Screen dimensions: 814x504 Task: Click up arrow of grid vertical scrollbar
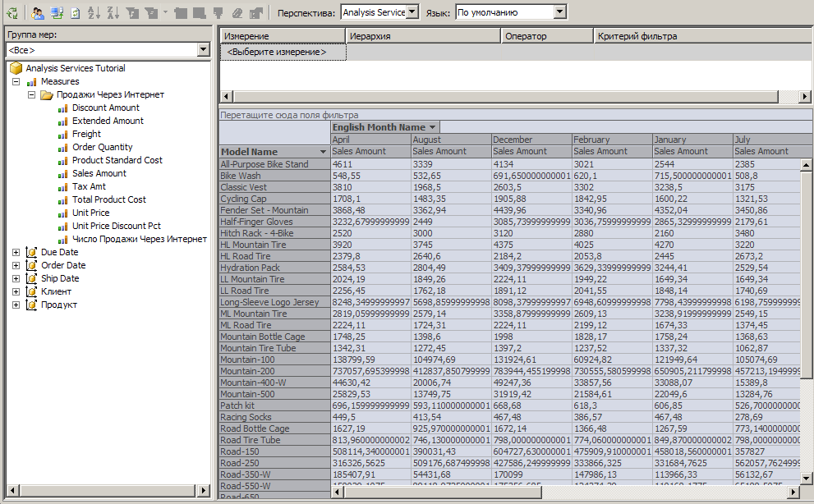tap(806, 165)
